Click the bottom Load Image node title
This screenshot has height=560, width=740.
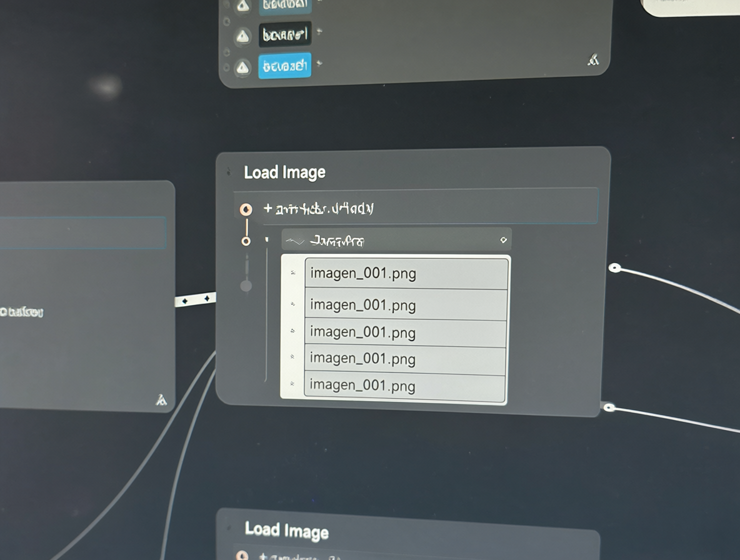tap(286, 530)
